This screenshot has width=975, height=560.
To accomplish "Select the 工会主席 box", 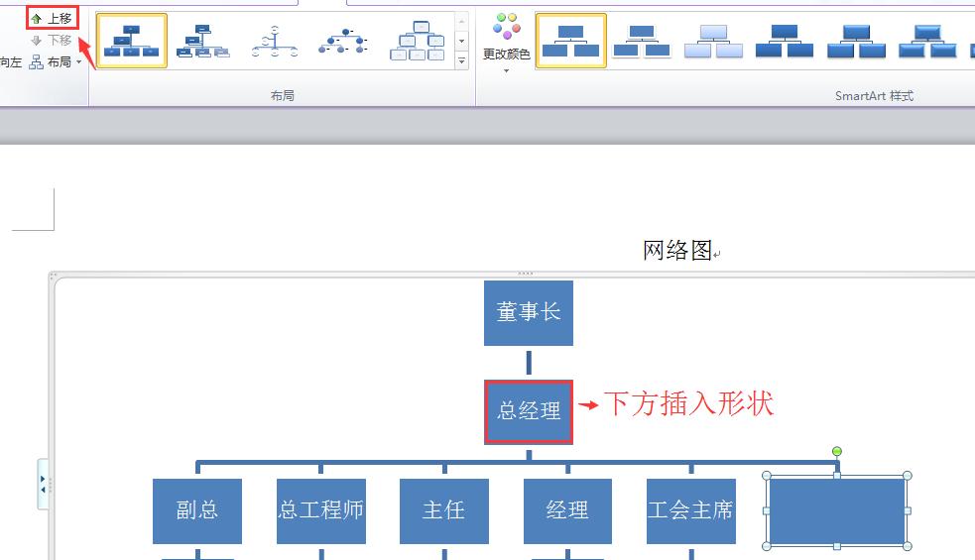I will coord(691,510).
